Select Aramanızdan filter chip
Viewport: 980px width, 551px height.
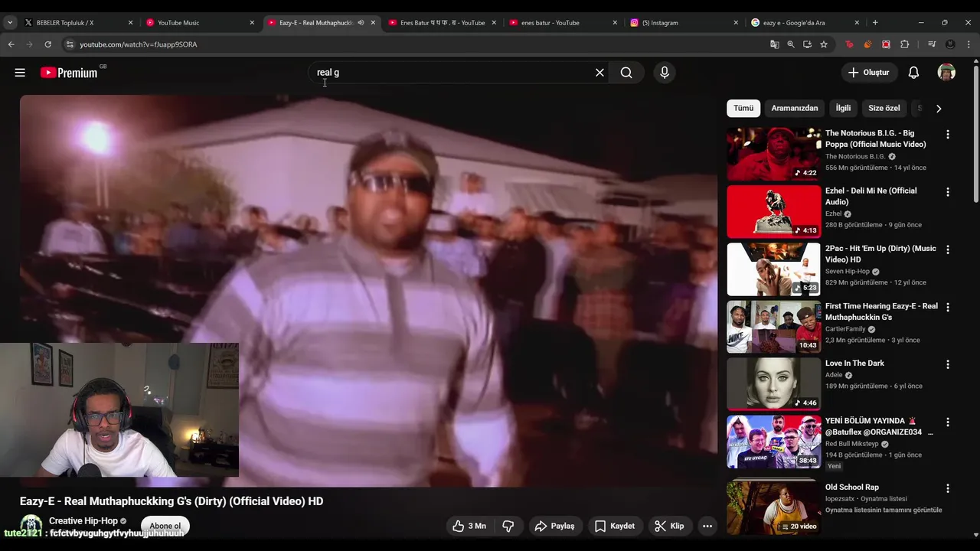pyautogui.click(x=795, y=109)
